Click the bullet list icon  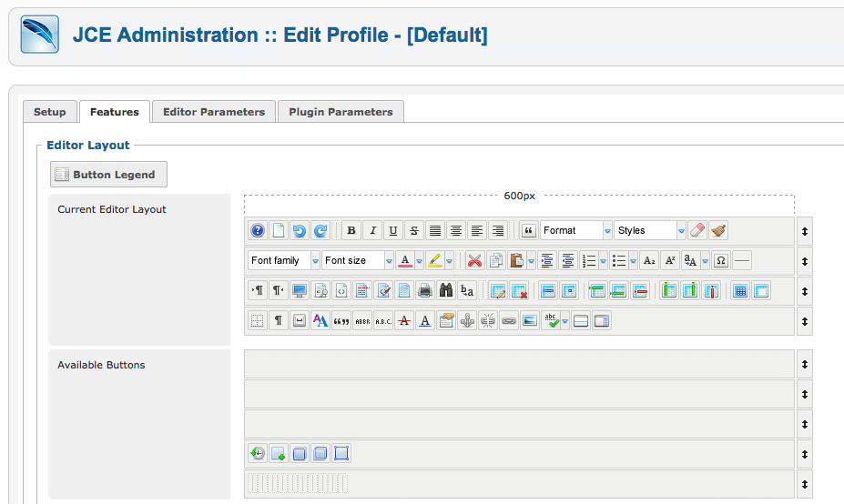pyautogui.click(x=619, y=261)
